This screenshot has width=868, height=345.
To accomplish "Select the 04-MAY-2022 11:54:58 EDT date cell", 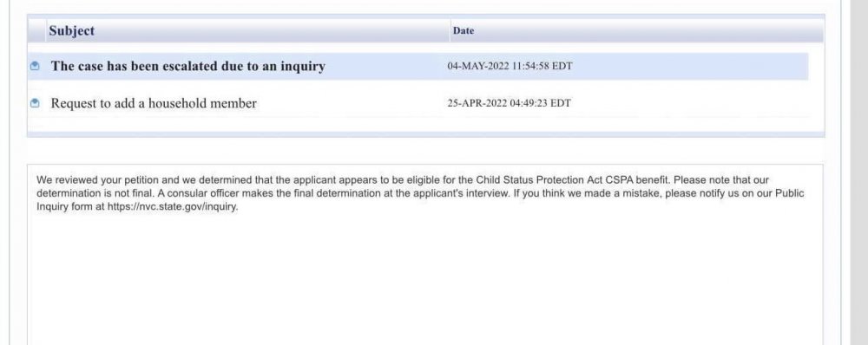I will point(510,67).
